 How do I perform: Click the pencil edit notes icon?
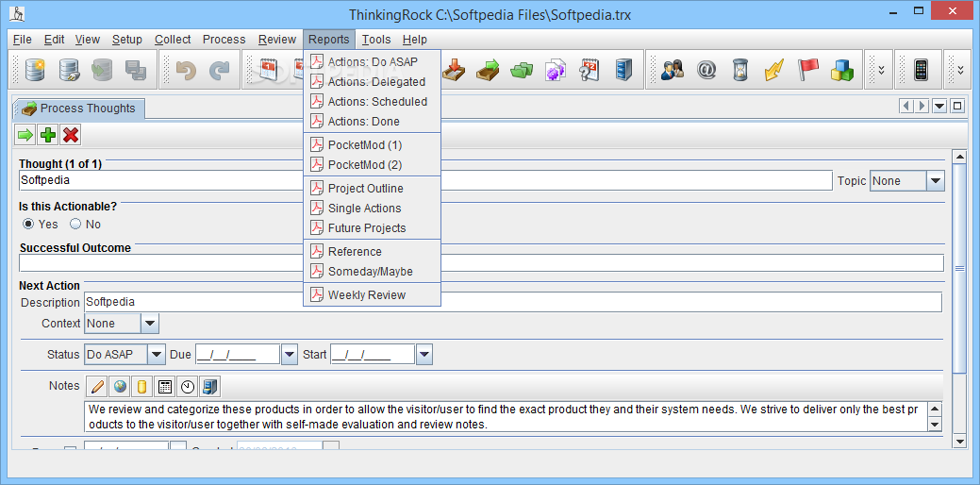(x=97, y=387)
